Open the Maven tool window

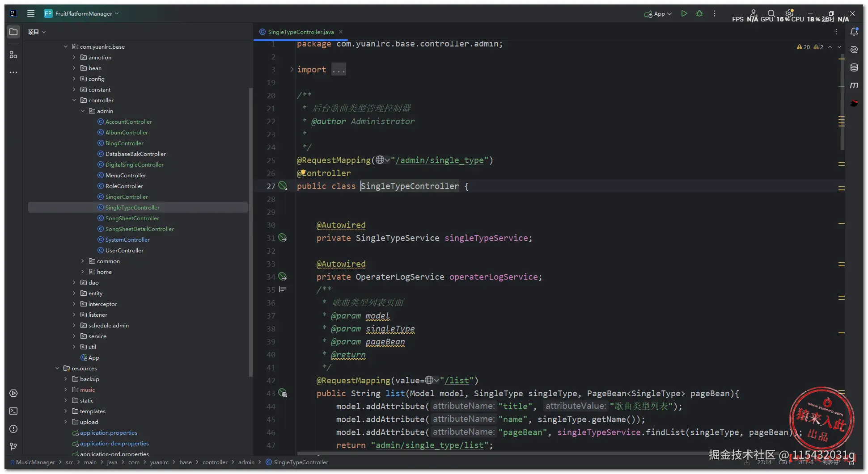coord(854,85)
